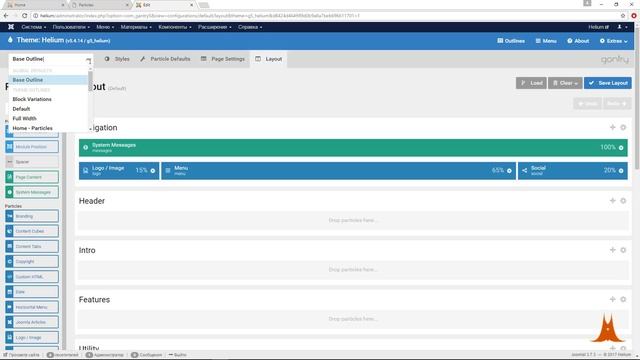This screenshot has width=640, height=360.
Task: Click the Joomla logo icon in the admin bar
Action: 11,27
